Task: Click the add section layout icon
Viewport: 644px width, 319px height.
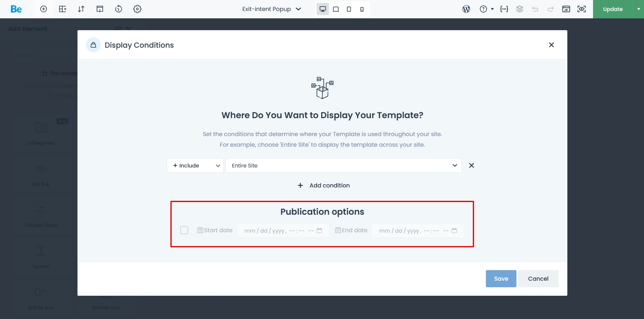Action: pos(62,9)
